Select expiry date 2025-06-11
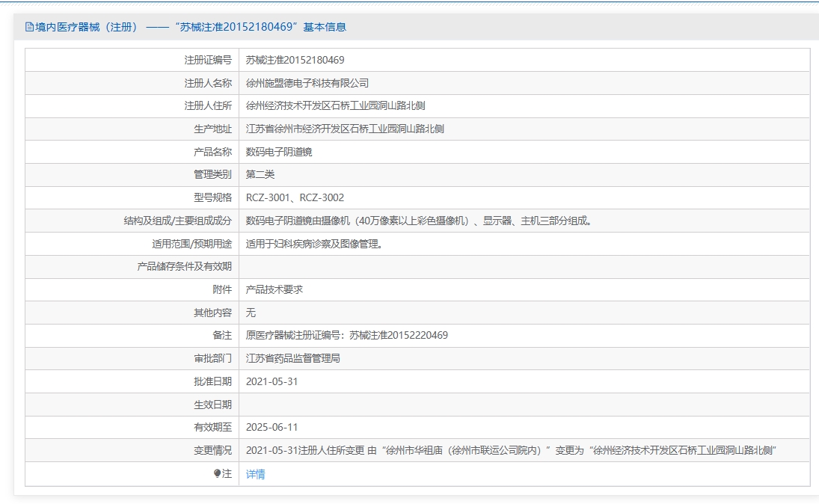819x504 pixels. coord(272,427)
